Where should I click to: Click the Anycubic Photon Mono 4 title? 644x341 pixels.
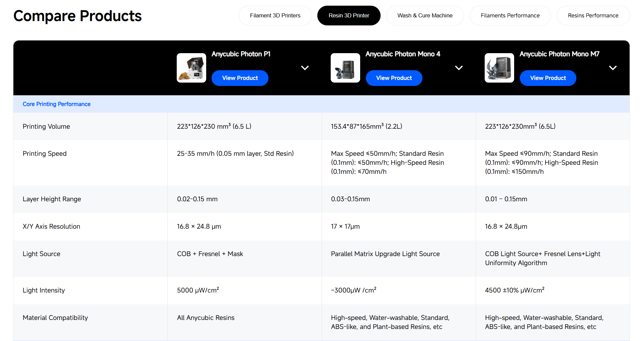[x=403, y=54]
